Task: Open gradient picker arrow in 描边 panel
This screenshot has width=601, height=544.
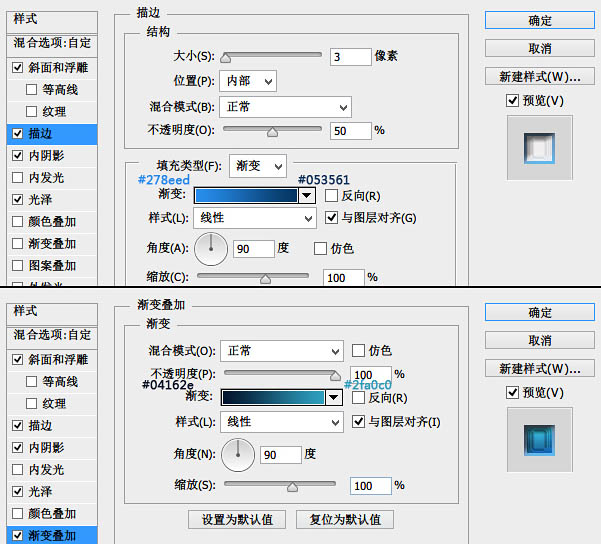Action: tap(306, 196)
